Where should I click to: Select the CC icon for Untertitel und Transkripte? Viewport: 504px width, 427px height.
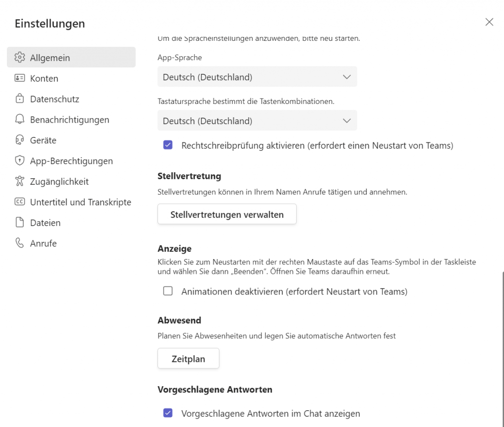coord(19,202)
